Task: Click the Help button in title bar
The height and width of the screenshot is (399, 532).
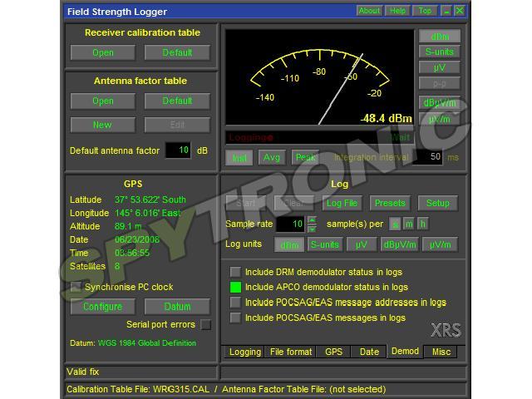Action: tap(397, 11)
